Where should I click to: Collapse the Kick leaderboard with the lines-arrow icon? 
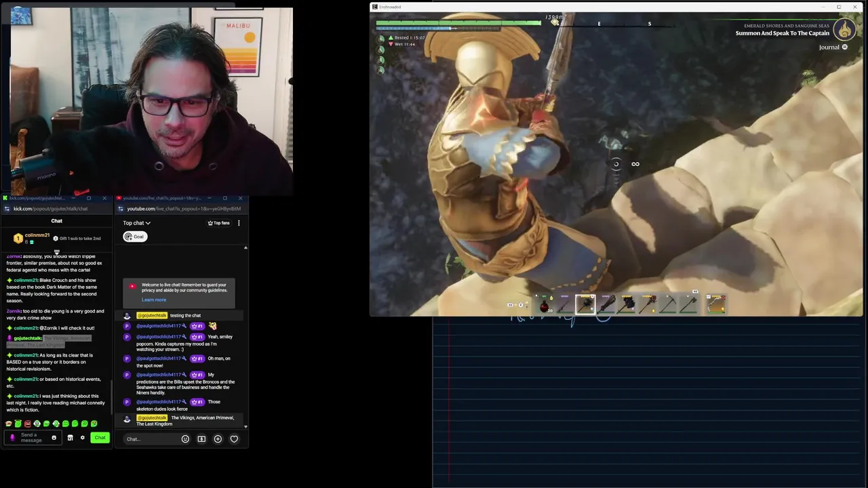point(57,252)
